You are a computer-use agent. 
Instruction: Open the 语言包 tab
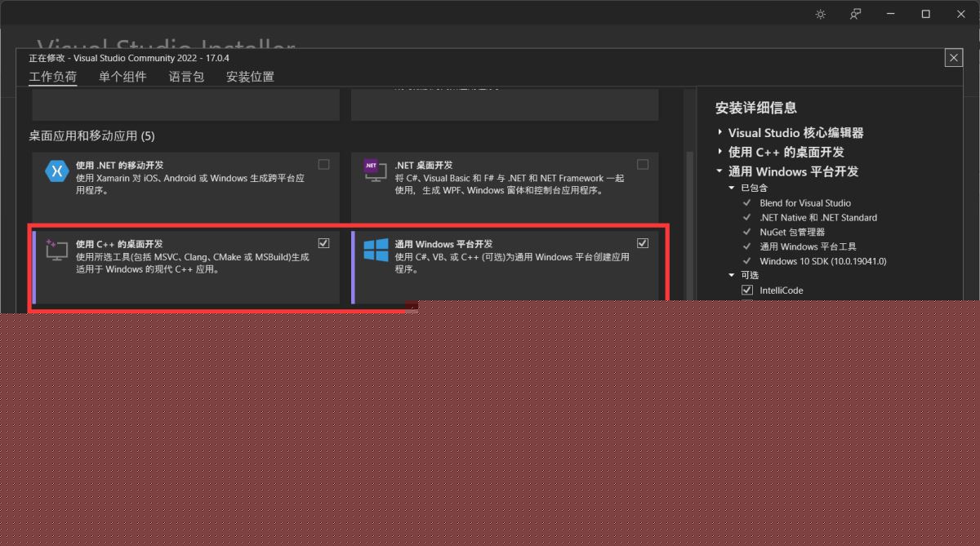[x=186, y=77]
